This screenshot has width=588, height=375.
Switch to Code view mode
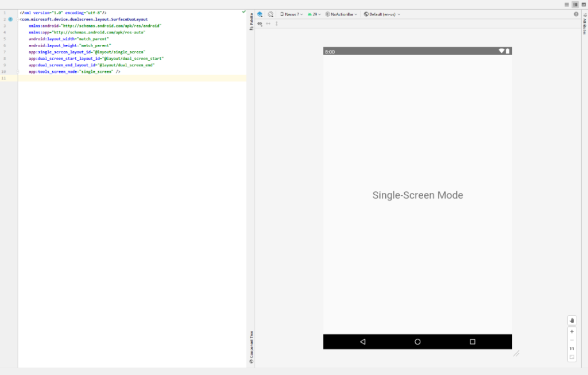[x=567, y=5]
